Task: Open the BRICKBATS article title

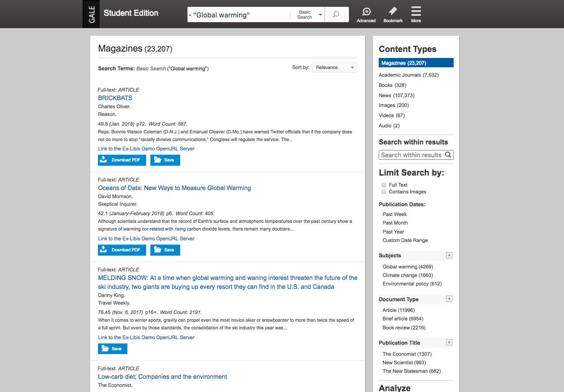Action: (115, 98)
